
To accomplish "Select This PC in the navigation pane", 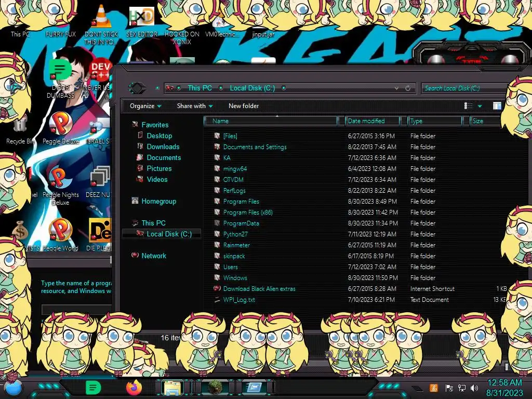I will [153, 223].
